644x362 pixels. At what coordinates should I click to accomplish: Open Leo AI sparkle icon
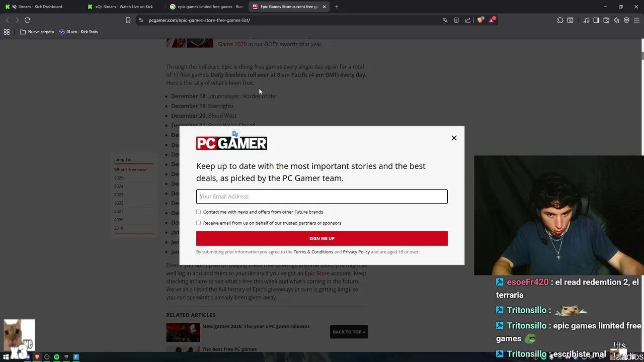[x=616, y=20]
